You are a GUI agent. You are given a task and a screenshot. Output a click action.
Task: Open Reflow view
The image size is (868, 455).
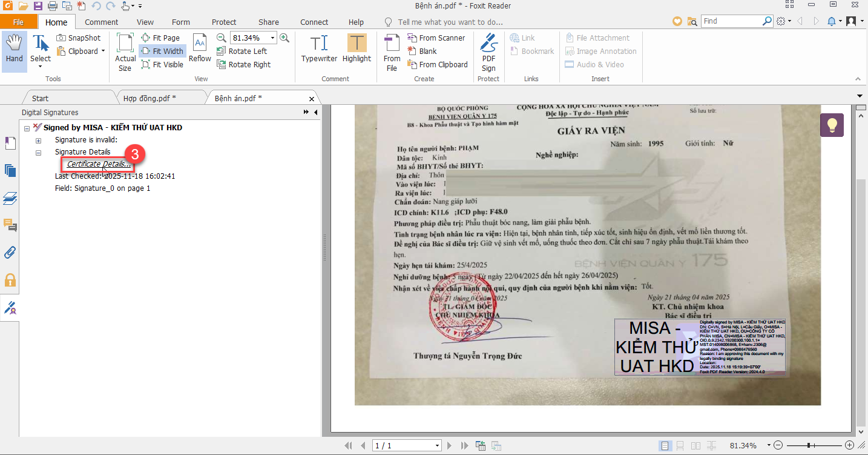point(200,48)
